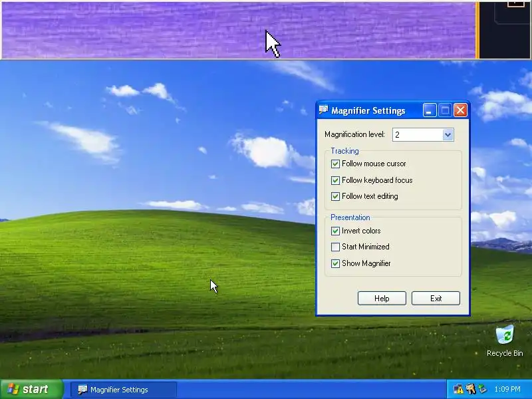Click the network warning tray icon

[x=458, y=389]
